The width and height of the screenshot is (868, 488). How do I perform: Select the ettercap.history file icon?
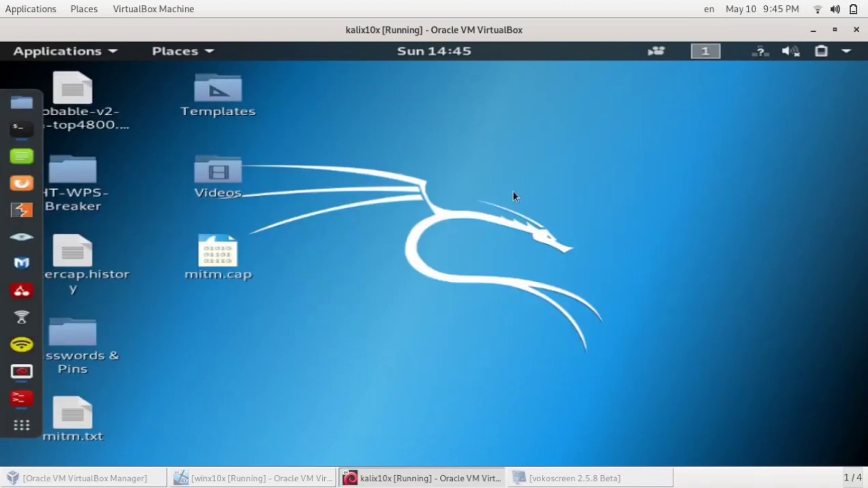pos(73,264)
